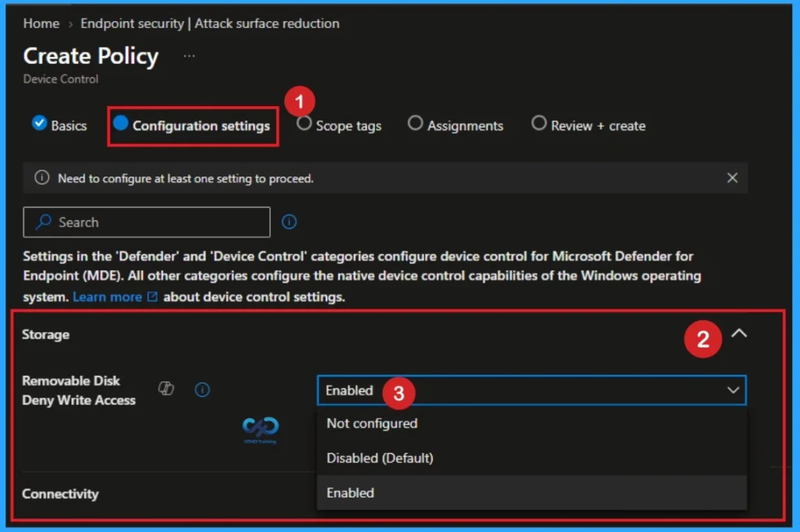The height and width of the screenshot is (532, 800).
Task: Click the notice text about configuring a setting
Action: (186, 179)
